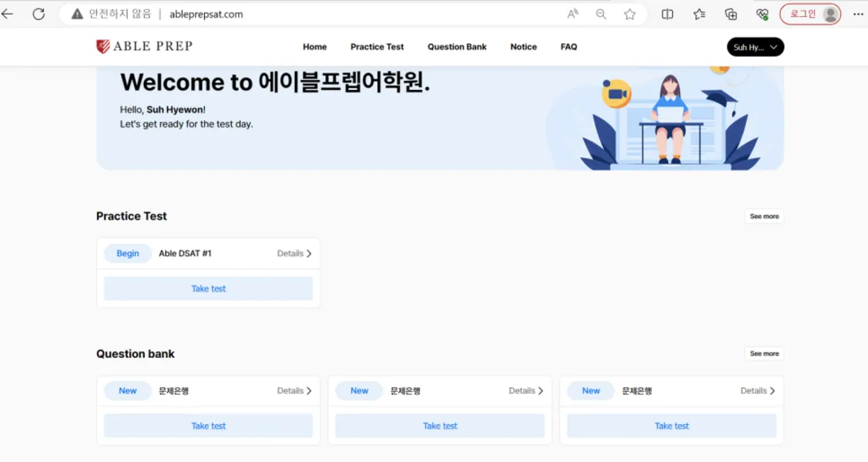The image size is (868, 462).
Task: Click the Able DSAT #1 title text
Action: [185, 253]
